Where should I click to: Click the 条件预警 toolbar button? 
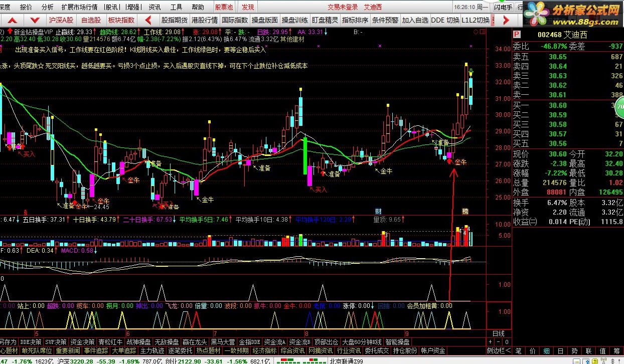(385, 20)
